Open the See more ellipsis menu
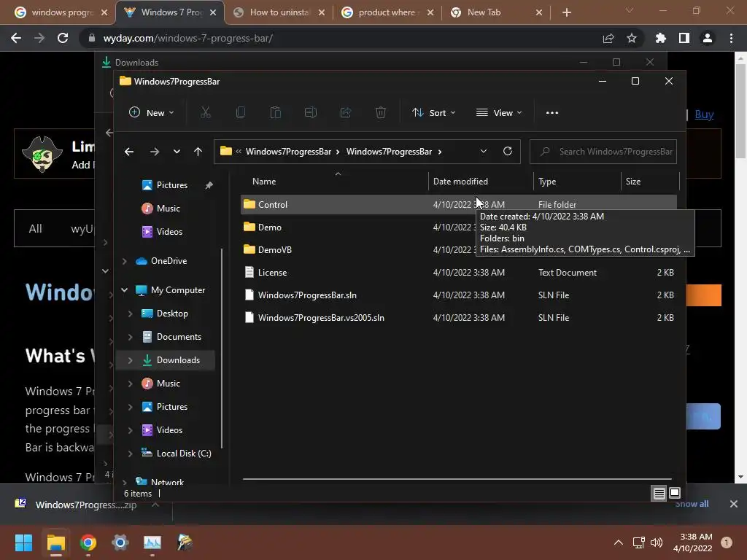Image resolution: width=747 pixels, height=560 pixels. click(x=552, y=113)
